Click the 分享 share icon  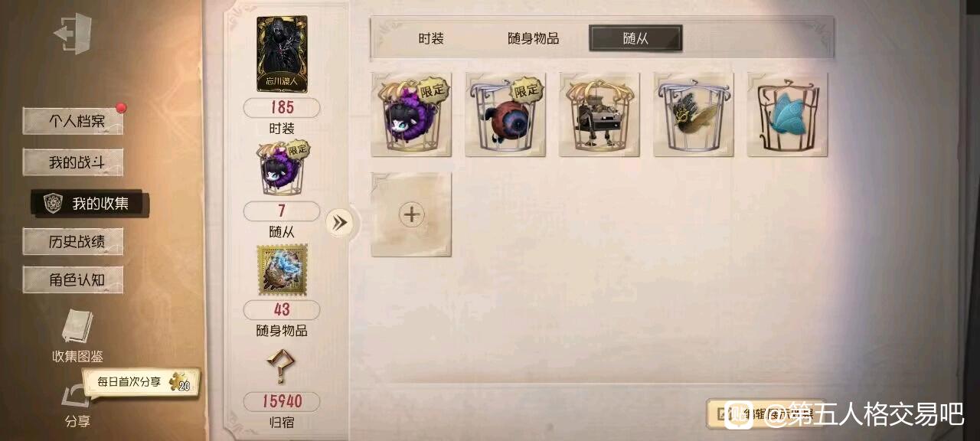[77, 397]
